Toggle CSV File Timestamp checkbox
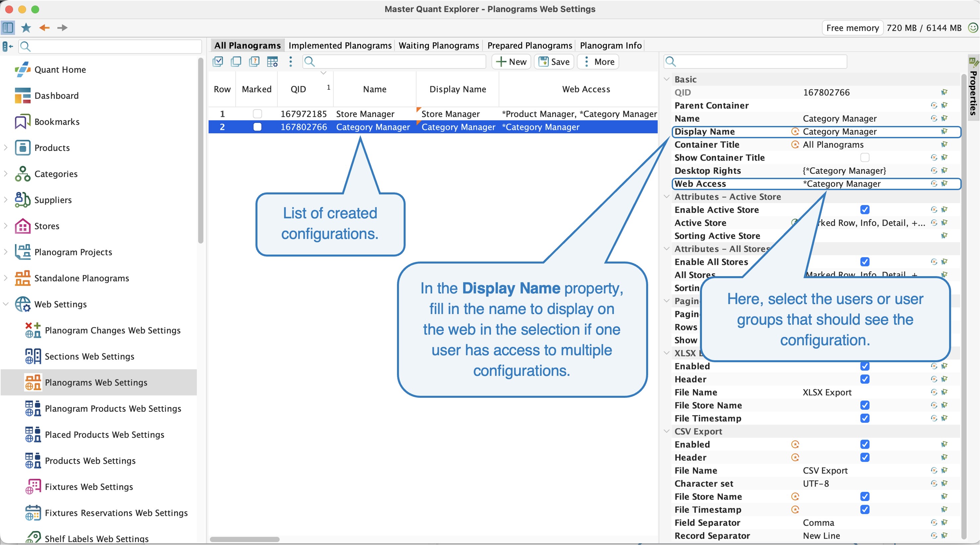 click(x=865, y=509)
